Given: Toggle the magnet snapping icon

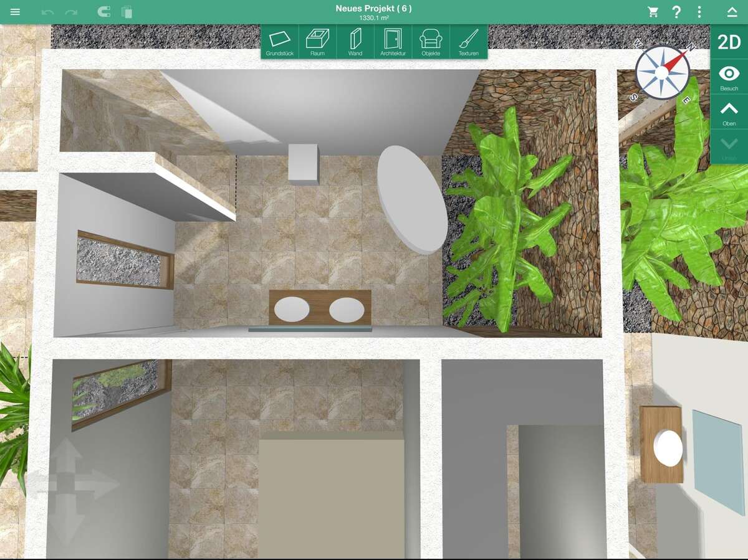Looking at the screenshot, I should point(104,12).
